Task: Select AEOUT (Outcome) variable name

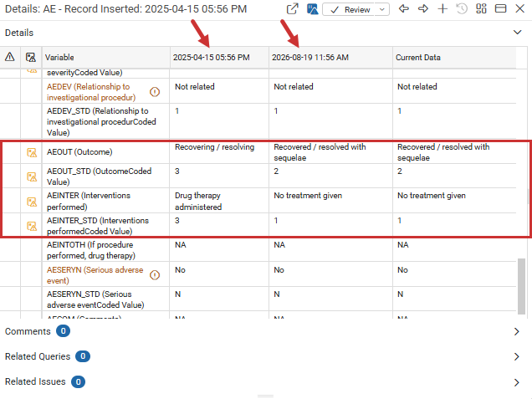Action: tap(79, 152)
